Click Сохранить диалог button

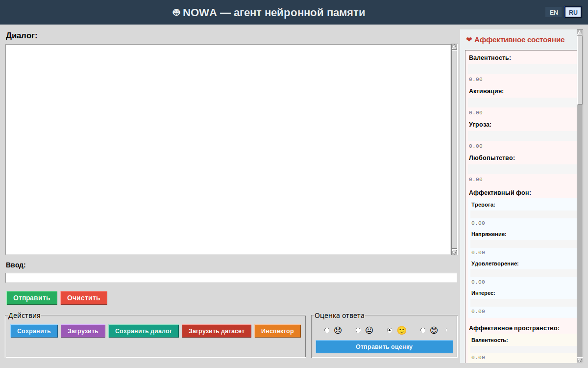[144, 331]
